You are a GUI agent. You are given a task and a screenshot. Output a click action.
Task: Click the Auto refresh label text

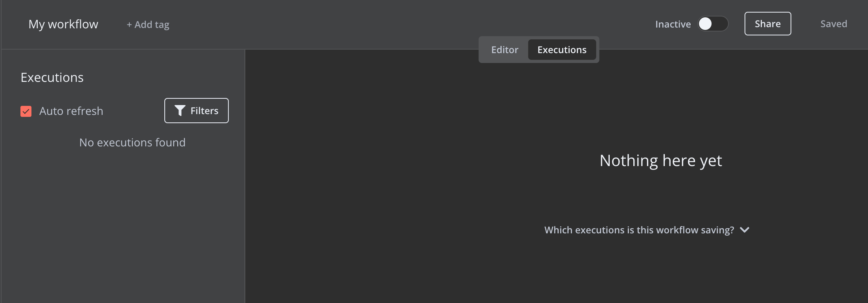pyautogui.click(x=71, y=111)
